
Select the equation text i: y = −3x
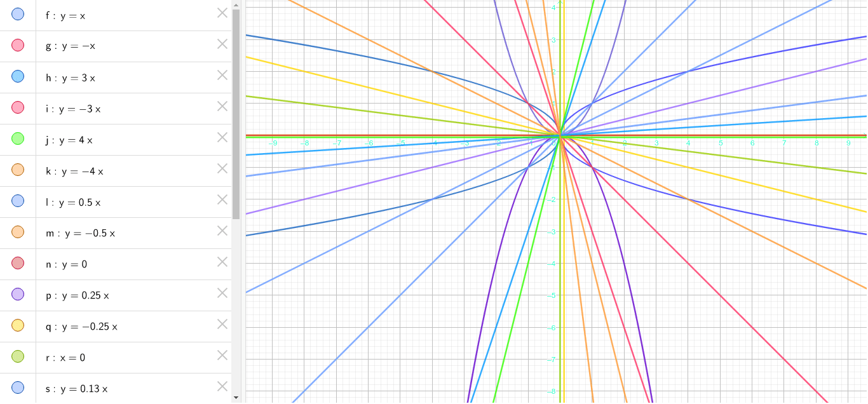click(x=73, y=109)
